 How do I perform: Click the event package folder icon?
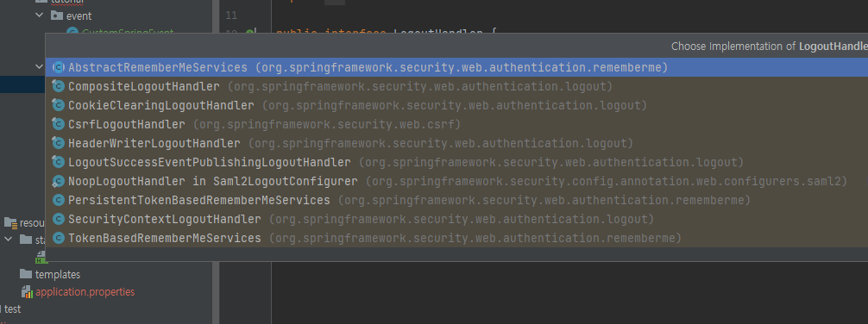point(57,16)
